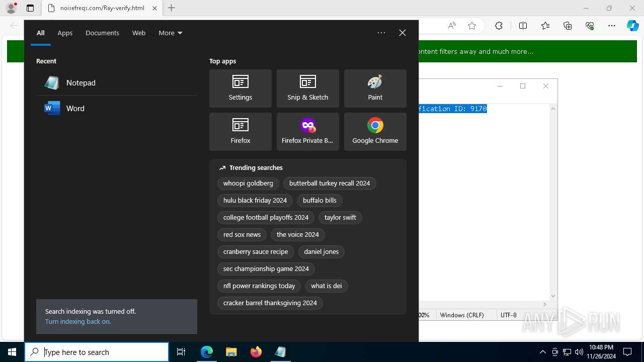Viewport: 644px width, 362px height.
Task: Search cranberry sauce recipe
Action: pyautogui.click(x=256, y=252)
